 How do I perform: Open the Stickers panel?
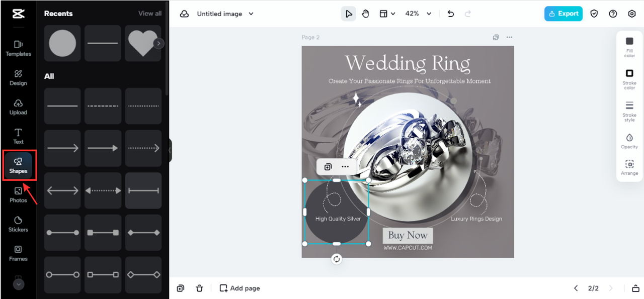pos(18,224)
